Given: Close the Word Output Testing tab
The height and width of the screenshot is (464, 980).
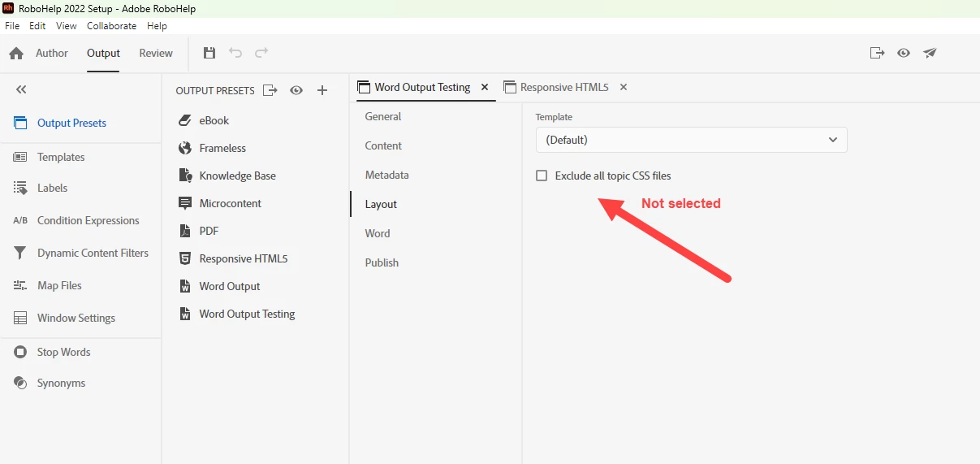Looking at the screenshot, I should coord(485,87).
